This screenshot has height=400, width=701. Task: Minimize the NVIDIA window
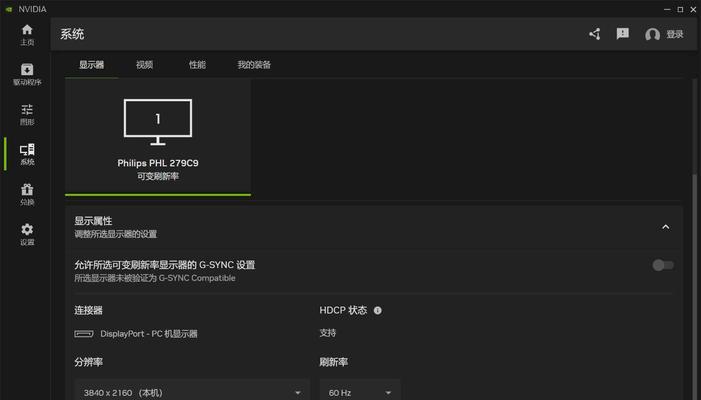(x=667, y=9)
